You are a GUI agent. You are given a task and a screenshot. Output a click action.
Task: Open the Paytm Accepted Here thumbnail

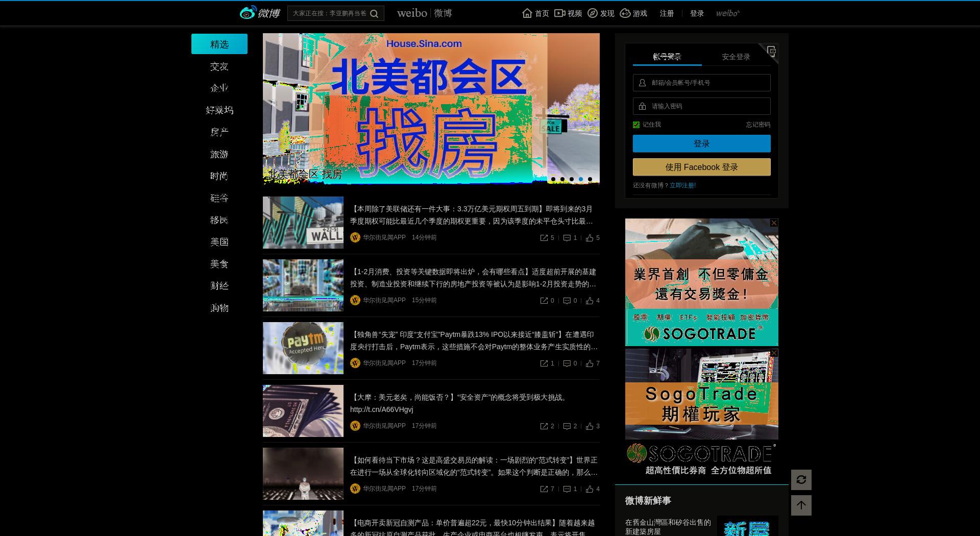(x=303, y=348)
